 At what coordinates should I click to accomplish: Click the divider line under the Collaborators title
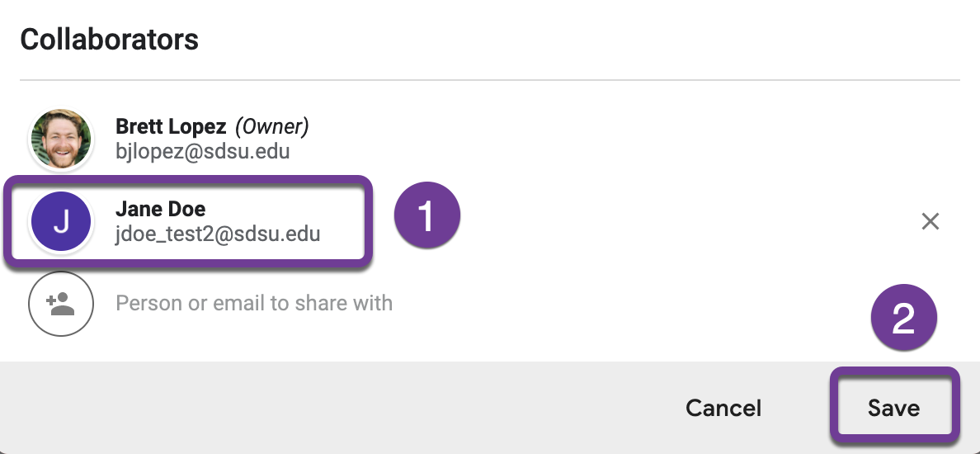point(490,80)
